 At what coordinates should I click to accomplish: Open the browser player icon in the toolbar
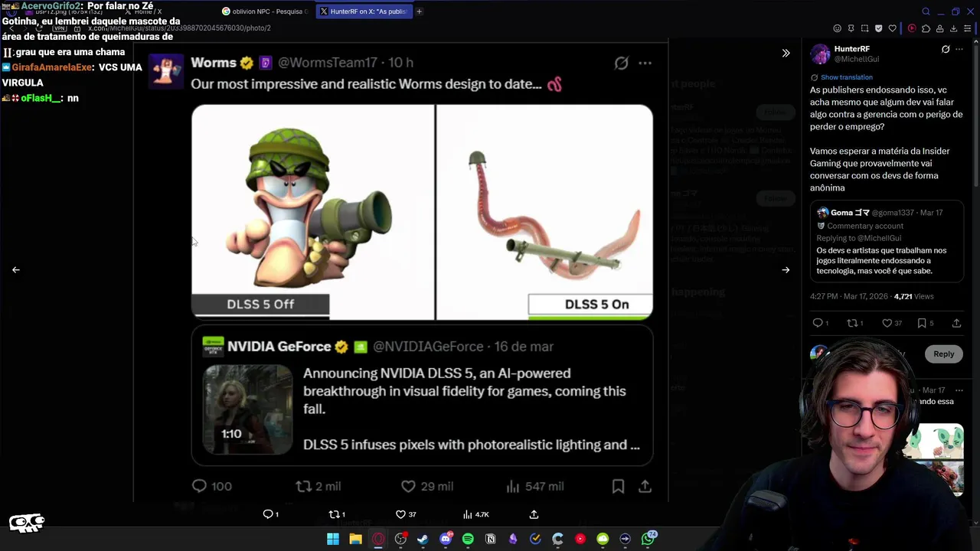pyautogui.click(x=912, y=28)
